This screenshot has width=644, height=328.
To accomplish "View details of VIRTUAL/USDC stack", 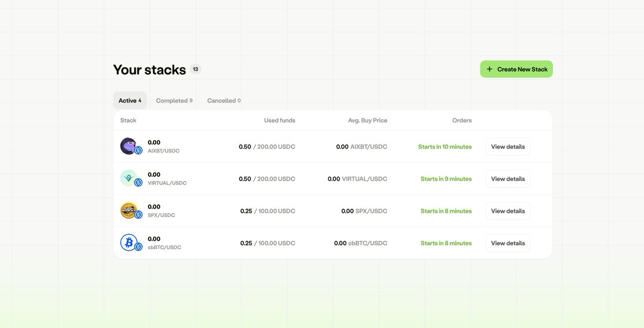I will point(508,178).
